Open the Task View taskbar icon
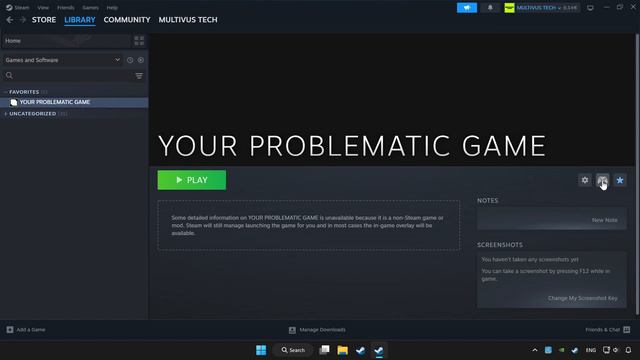Viewport: 640px width, 360px height. coord(324,350)
